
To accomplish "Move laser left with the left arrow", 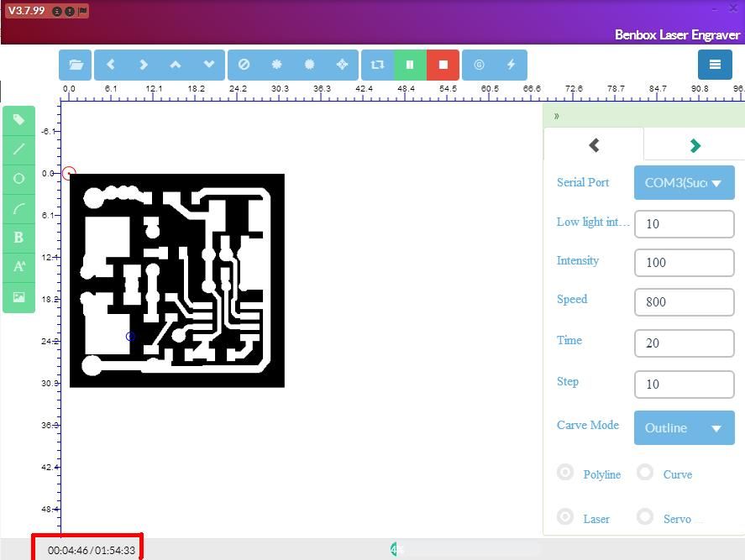I will (x=111, y=65).
